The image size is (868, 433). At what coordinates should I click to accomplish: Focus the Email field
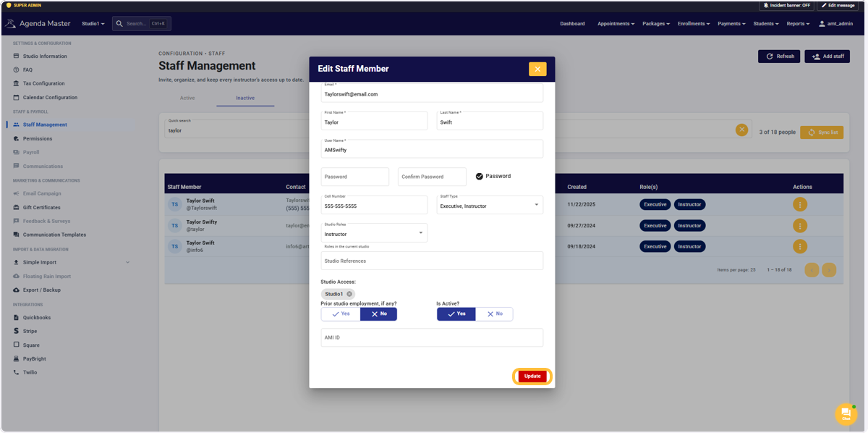click(432, 93)
